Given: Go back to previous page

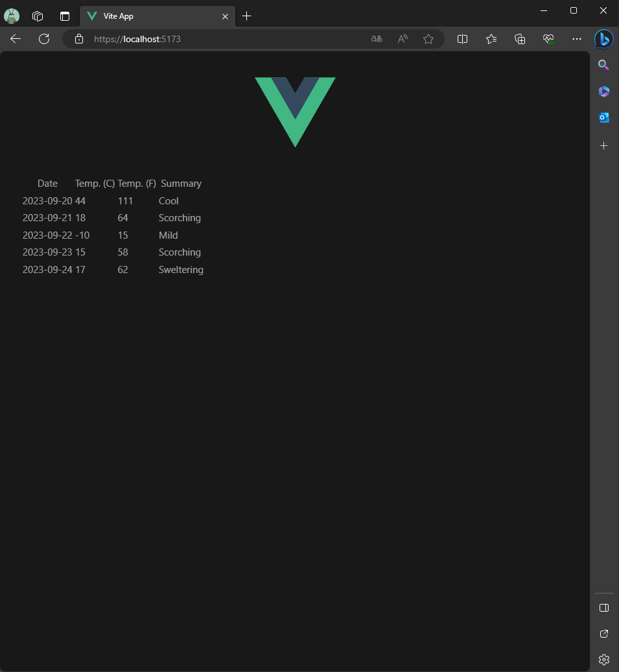Looking at the screenshot, I should [16, 39].
